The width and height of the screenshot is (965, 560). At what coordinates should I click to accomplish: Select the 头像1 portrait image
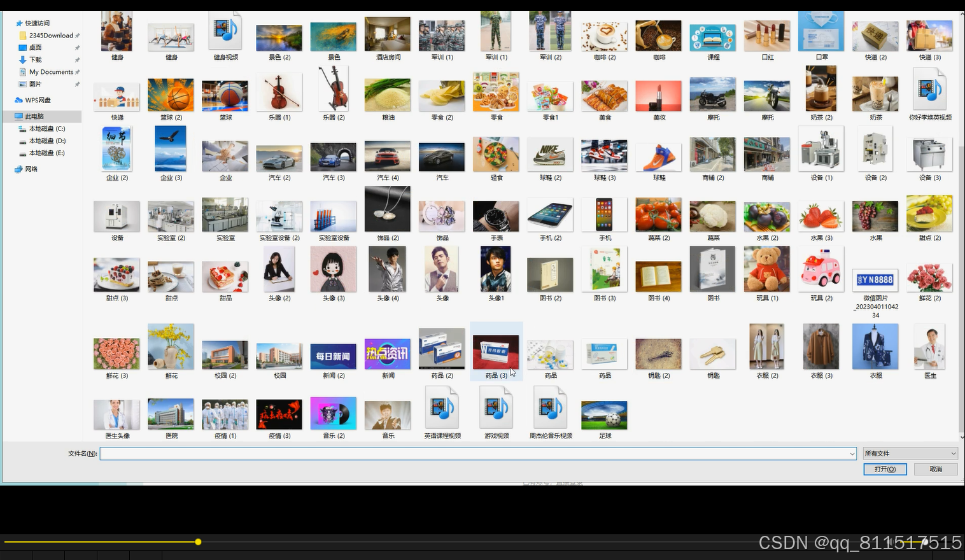click(x=496, y=270)
